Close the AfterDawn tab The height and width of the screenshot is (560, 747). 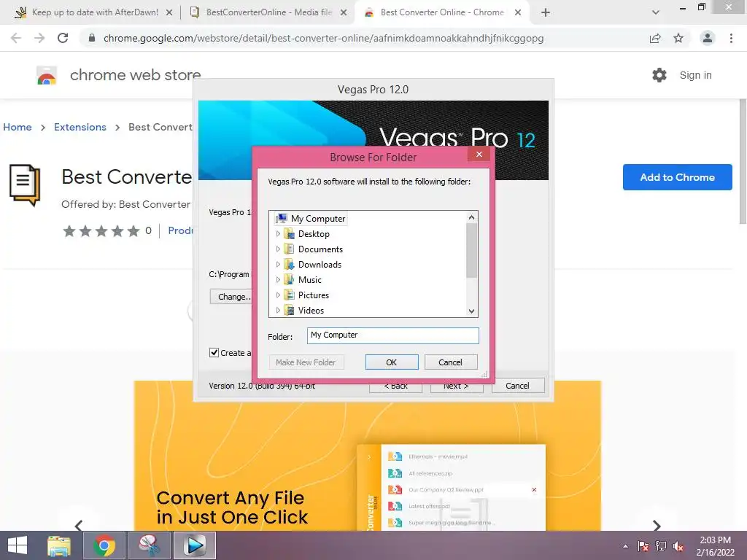coord(169,12)
